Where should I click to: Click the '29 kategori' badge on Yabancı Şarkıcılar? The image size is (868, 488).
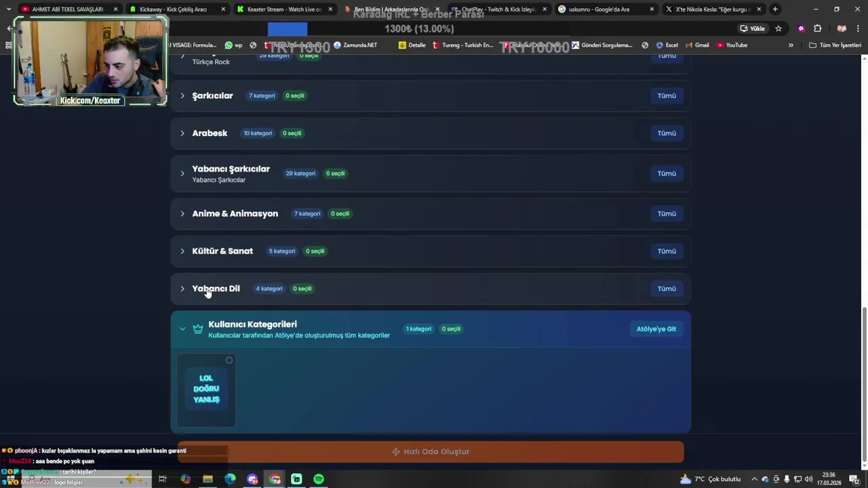[300, 174]
